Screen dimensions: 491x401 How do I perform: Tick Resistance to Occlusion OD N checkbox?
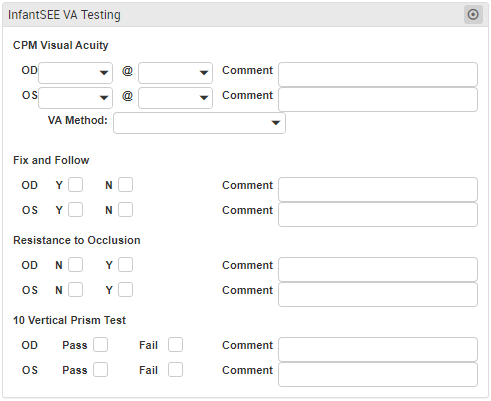point(75,265)
